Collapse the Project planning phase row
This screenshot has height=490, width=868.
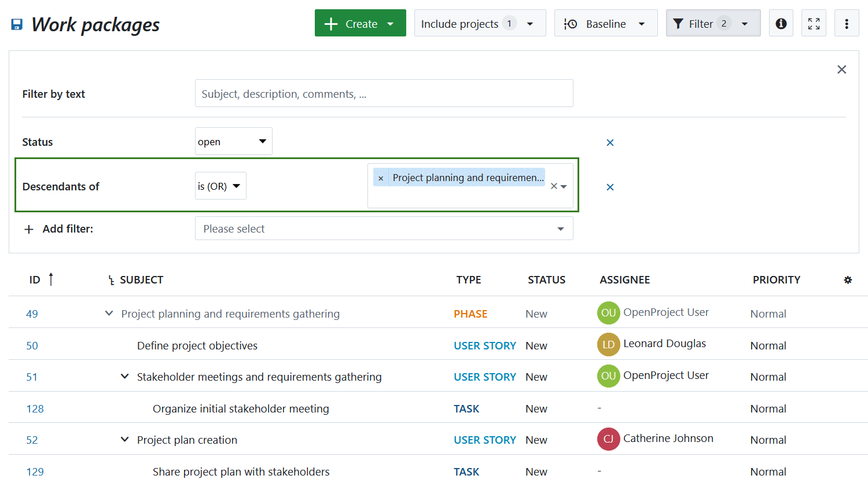click(109, 313)
